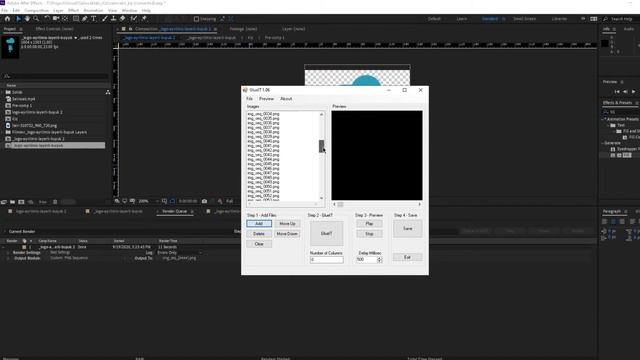Click the Clear button in GlueIT

click(x=259, y=244)
